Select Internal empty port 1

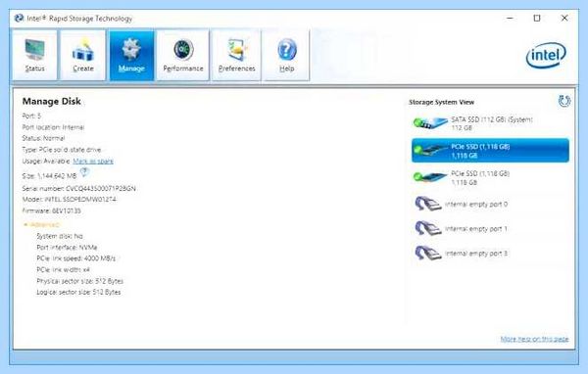(462, 228)
